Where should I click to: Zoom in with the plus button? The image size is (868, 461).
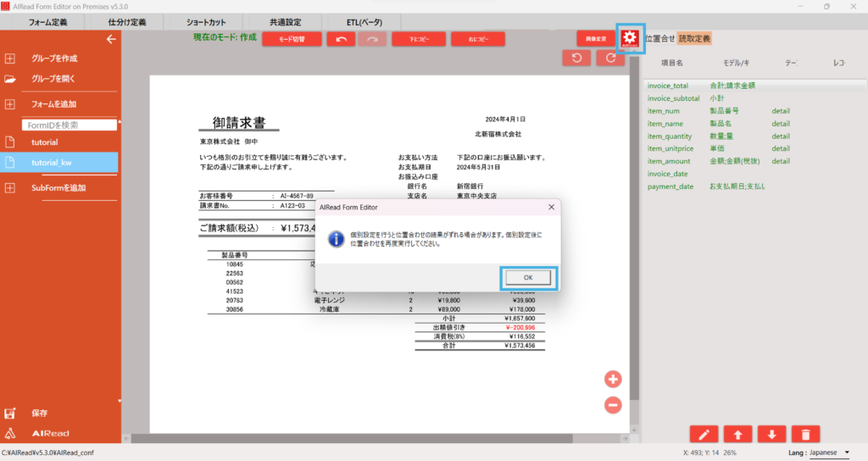(x=613, y=379)
